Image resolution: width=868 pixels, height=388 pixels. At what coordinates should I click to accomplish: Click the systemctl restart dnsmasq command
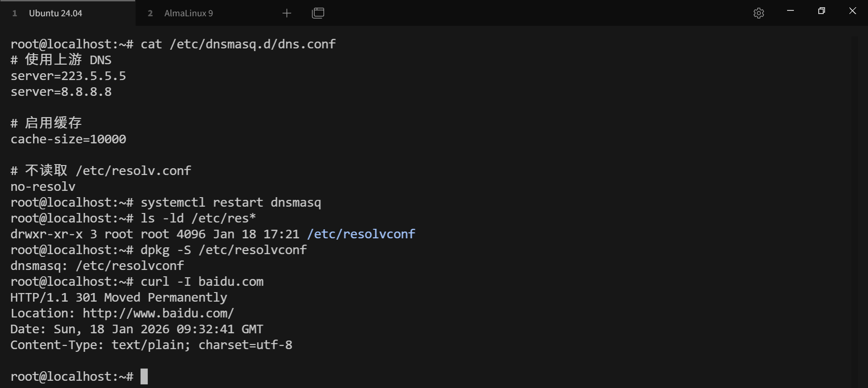tap(231, 203)
